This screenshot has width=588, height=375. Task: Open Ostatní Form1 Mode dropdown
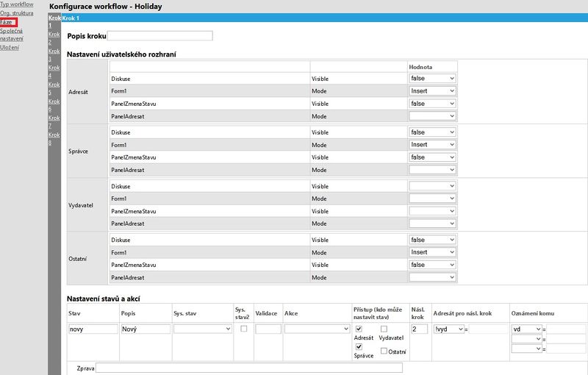coord(432,252)
